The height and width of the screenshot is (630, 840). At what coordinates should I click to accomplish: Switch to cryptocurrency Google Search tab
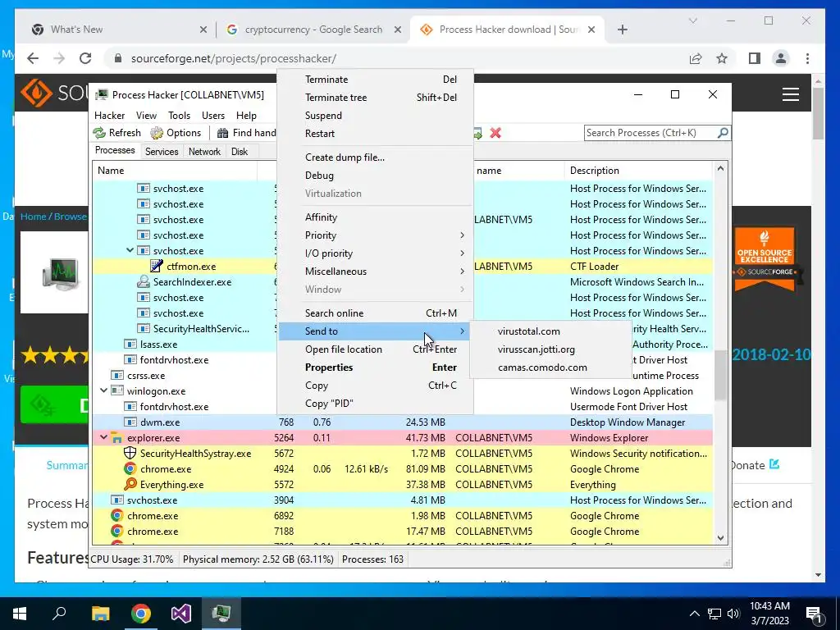[x=313, y=30]
